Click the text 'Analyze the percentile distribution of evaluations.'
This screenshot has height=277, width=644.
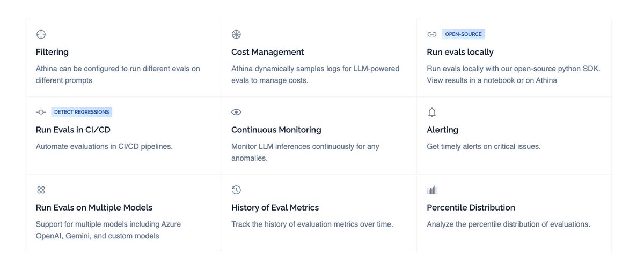[508, 224]
